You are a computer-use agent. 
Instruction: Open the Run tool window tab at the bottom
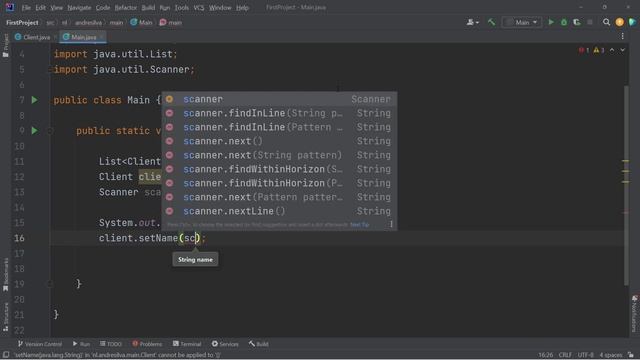tap(81, 344)
